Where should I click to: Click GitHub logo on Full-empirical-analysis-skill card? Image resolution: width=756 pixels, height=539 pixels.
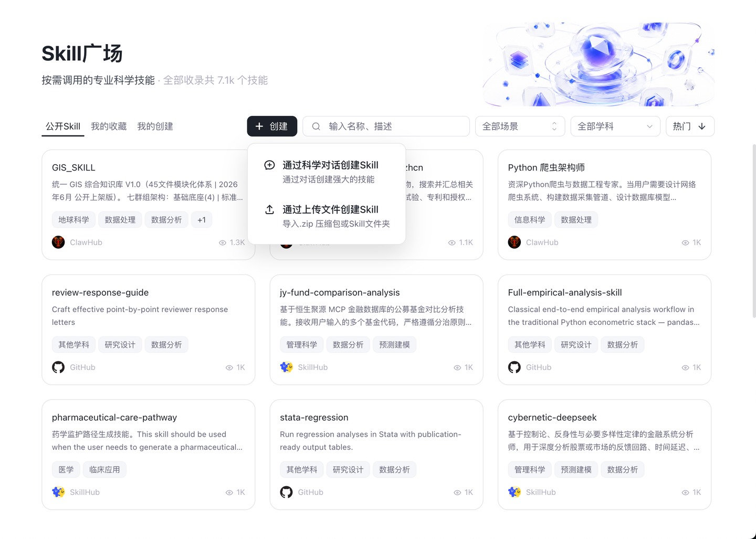click(514, 367)
